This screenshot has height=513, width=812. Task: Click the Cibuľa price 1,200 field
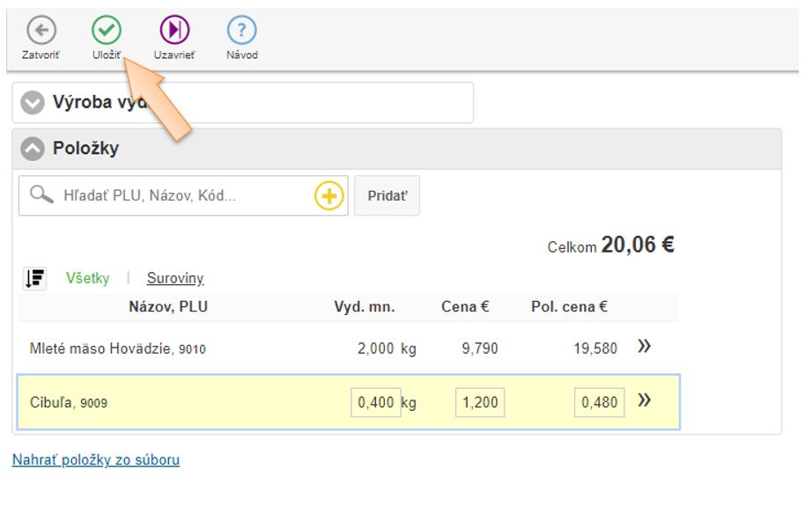pos(480,403)
